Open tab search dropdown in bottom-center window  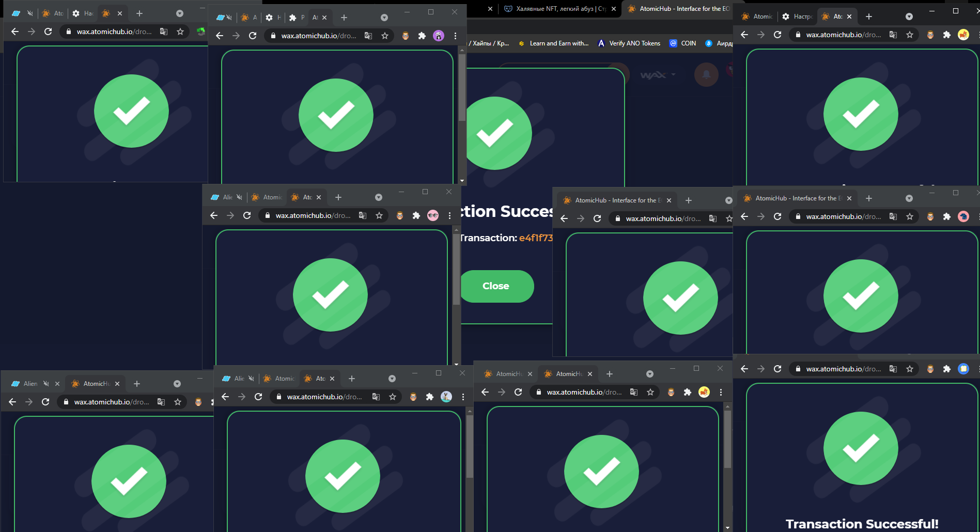click(x=392, y=379)
